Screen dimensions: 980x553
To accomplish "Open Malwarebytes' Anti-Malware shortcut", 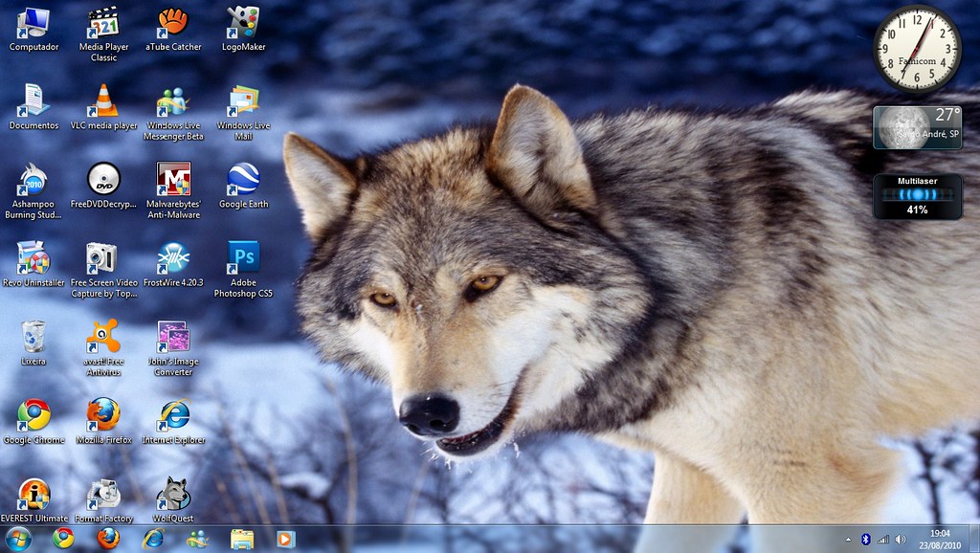I will (x=173, y=191).
